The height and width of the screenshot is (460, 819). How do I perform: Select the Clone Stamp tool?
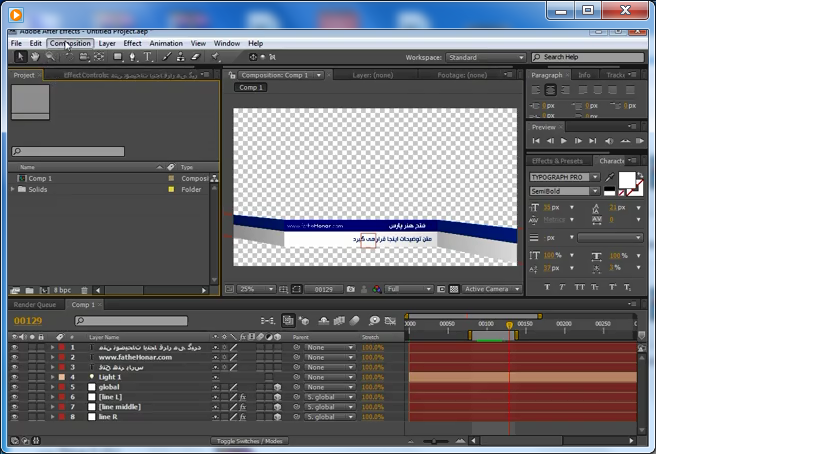pos(181,57)
